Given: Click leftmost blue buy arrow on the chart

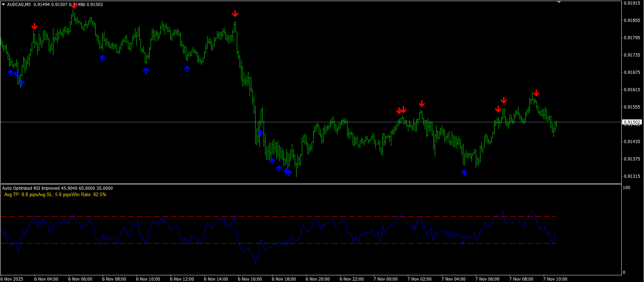Looking at the screenshot, I should pyautogui.click(x=11, y=72).
